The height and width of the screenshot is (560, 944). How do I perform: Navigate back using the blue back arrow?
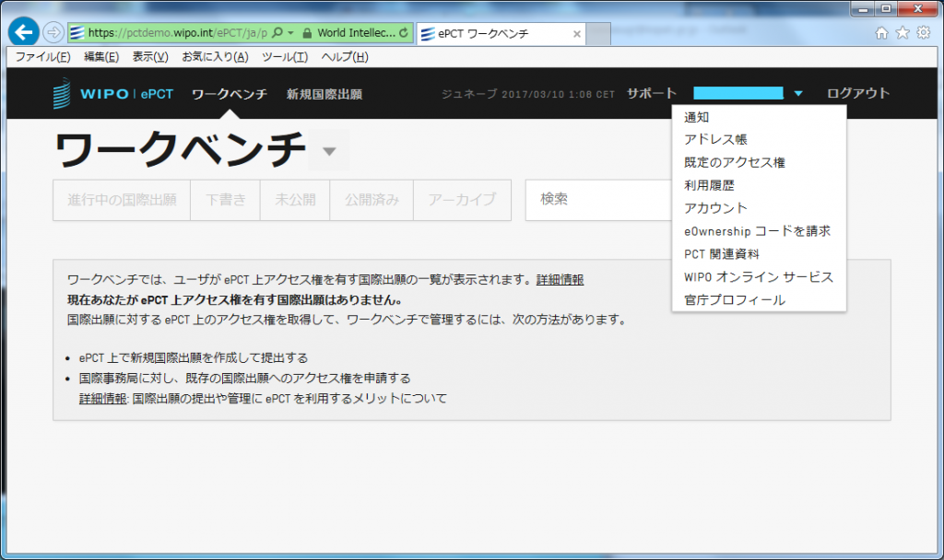22,30
